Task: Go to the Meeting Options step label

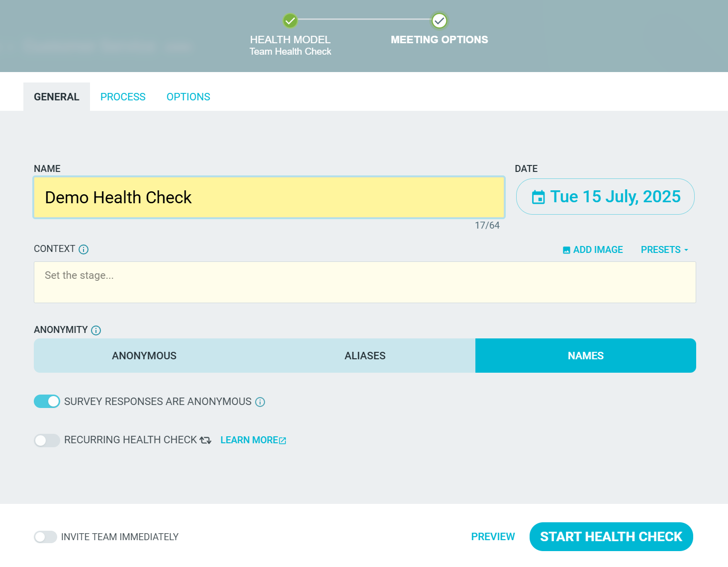Action: (440, 40)
